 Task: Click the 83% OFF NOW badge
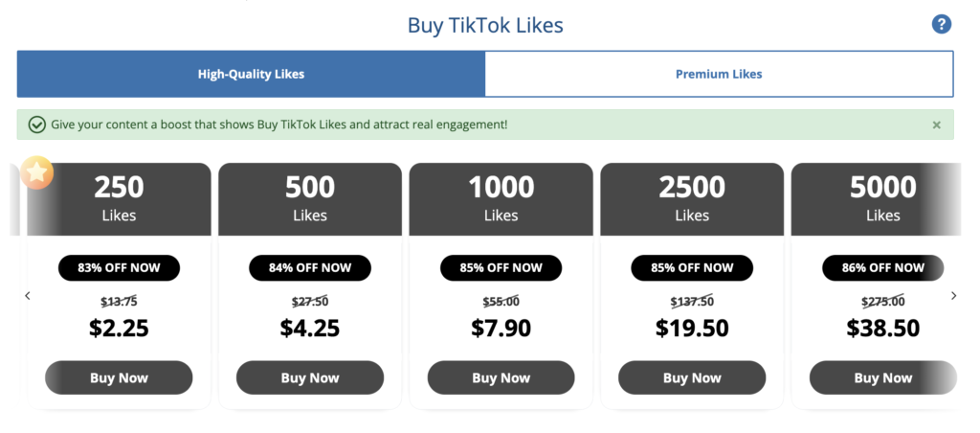(x=119, y=267)
